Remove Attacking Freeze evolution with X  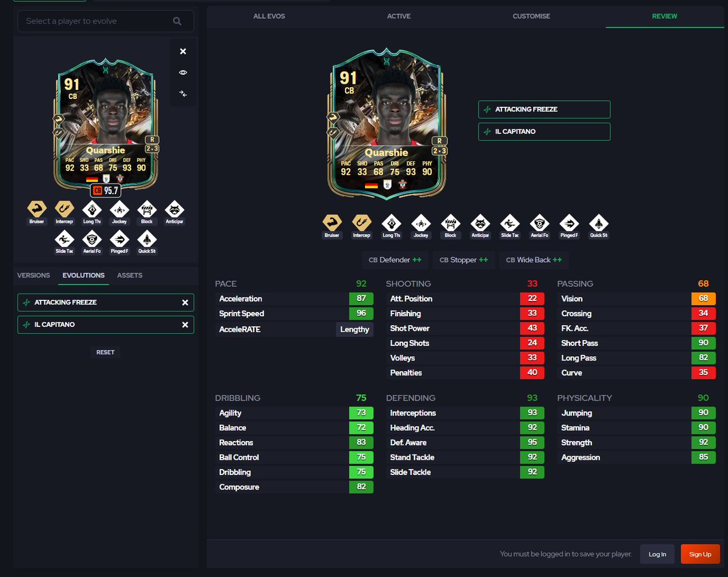coord(185,302)
